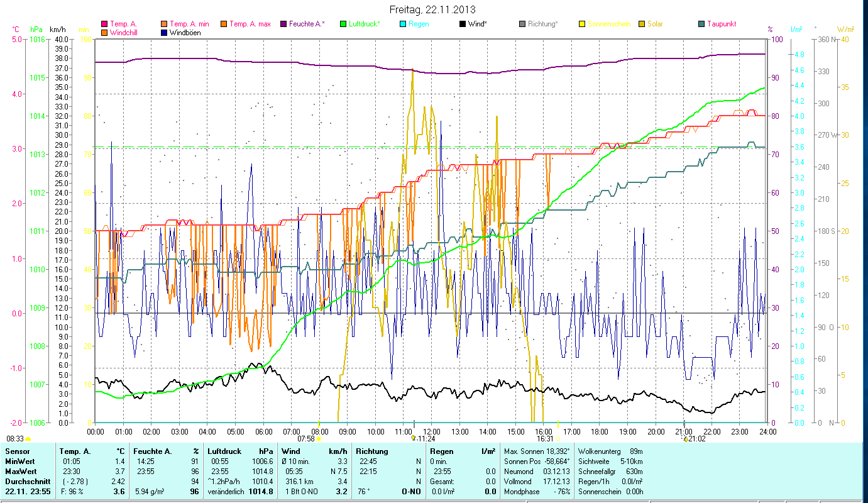
Task: Click the yellow Sonnenschein legend square
Action: (581, 24)
